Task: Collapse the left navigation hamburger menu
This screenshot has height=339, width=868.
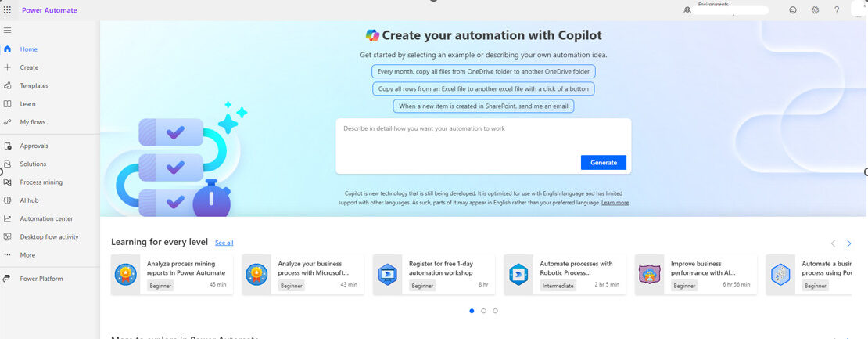Action: [7, 30]
